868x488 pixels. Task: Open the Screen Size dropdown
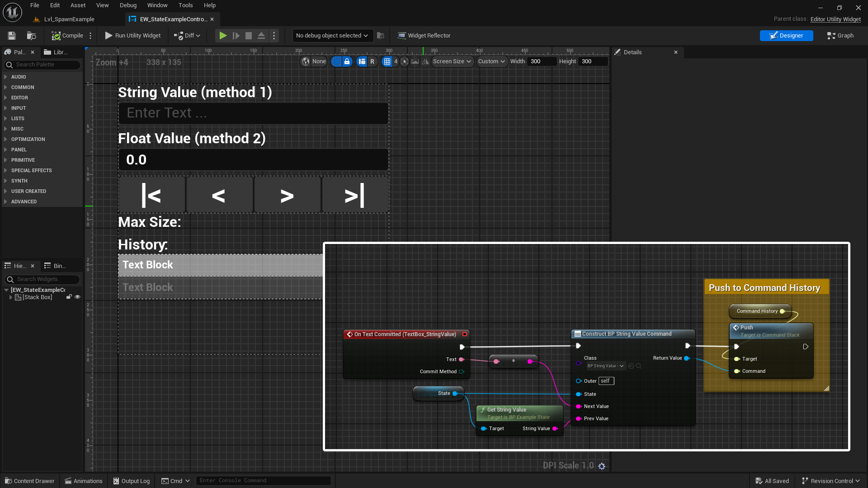pos(452,61)
